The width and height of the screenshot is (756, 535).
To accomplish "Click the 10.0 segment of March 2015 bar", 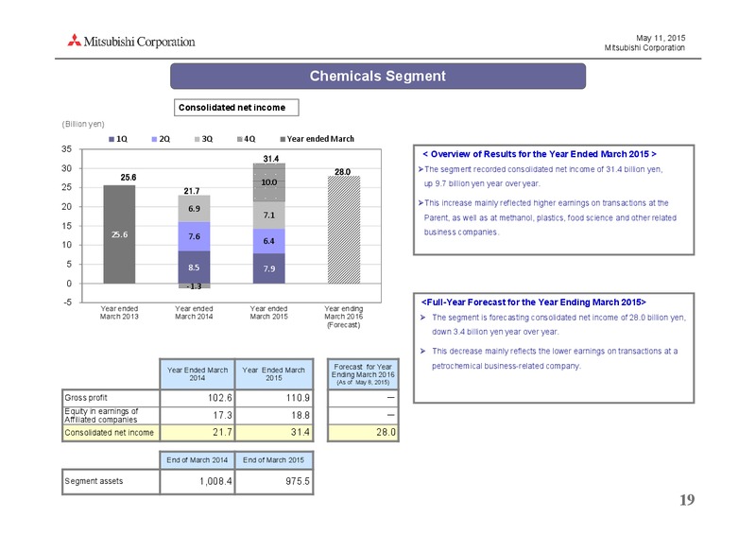I will click(269, 182).
